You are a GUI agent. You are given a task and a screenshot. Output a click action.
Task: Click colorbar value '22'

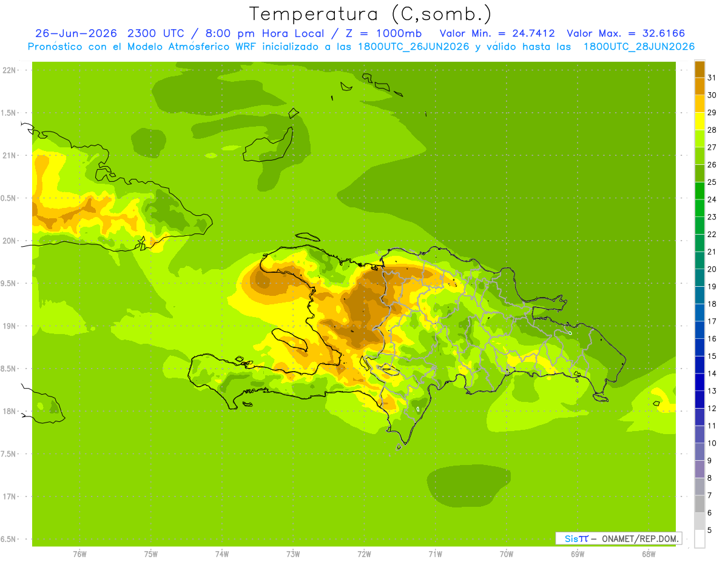click(712, 234)
